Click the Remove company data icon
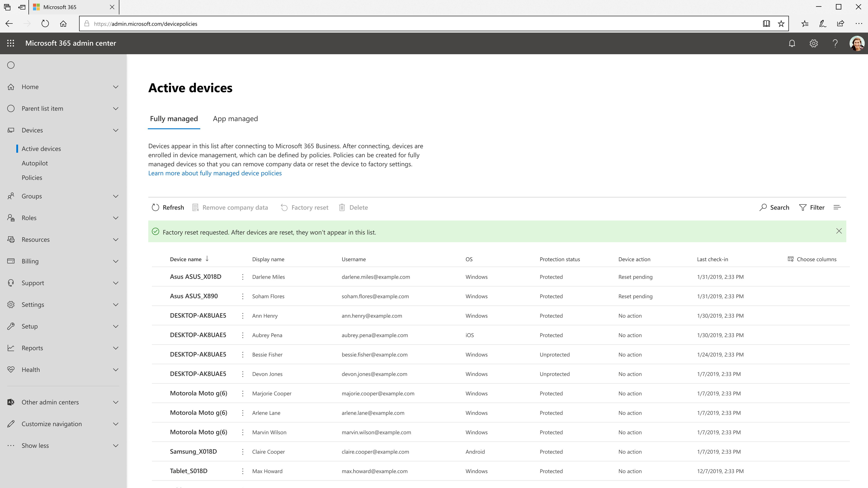The image size is (868, 488). pos(195,207)
